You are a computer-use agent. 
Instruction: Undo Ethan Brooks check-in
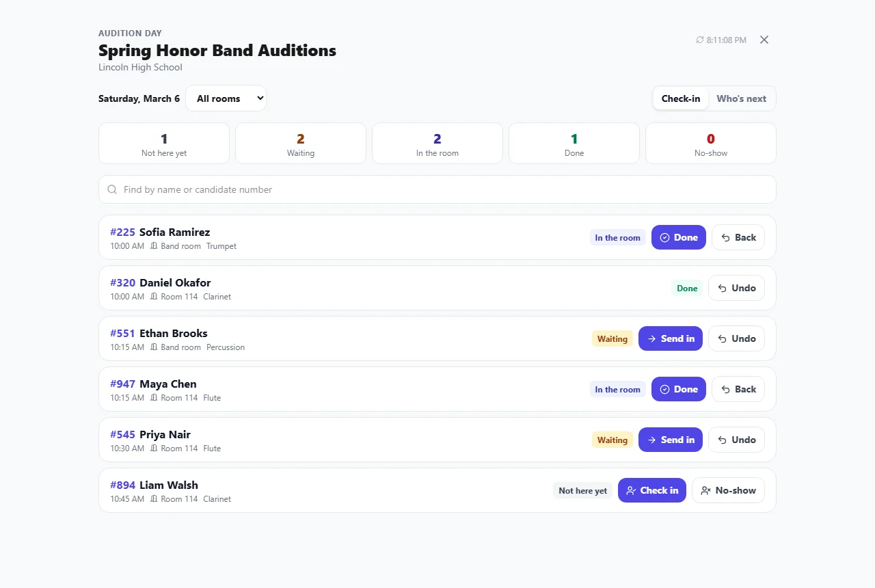pyautogui.click(x=736, y=338)
